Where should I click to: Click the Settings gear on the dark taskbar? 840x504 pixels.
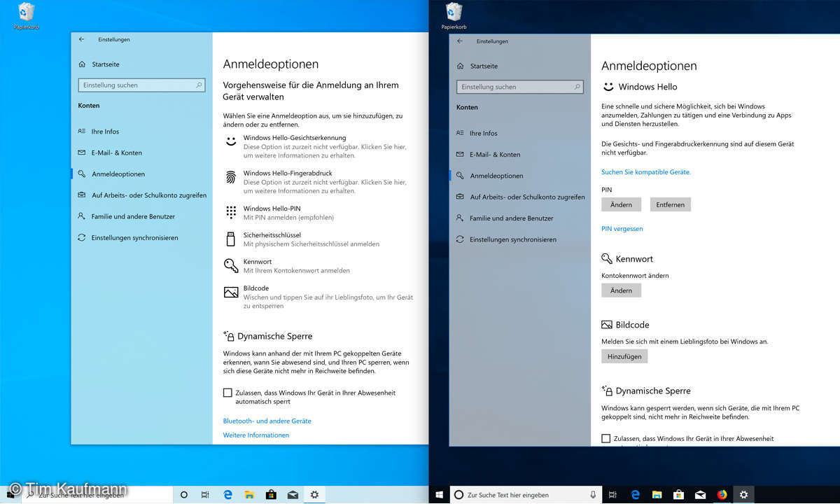[x=743, y=495]
